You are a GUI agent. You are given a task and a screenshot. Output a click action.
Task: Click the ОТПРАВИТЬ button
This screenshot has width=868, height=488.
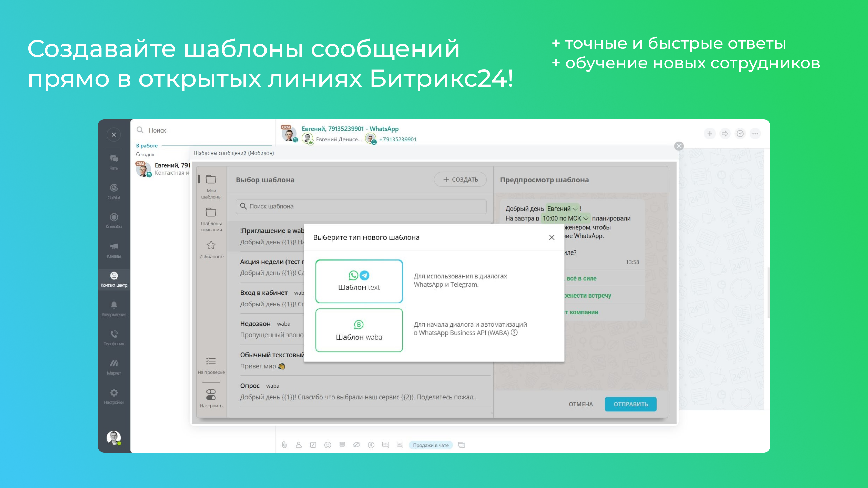point(630,404)
